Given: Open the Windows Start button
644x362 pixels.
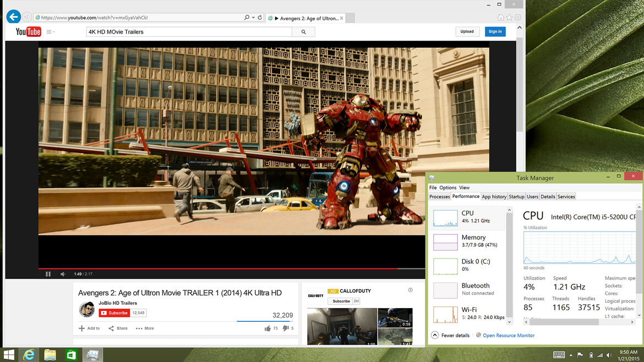Looking at the screenshot, I should (x=9, y=355).
